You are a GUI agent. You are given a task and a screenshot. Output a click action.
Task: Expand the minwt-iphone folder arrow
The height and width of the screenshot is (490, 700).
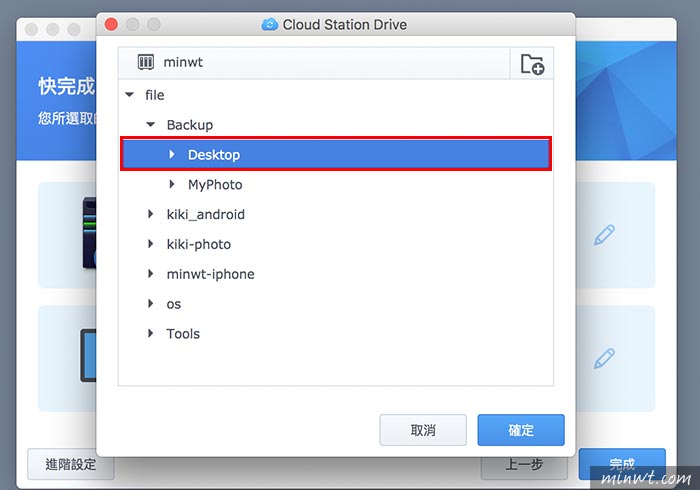[x=150, y=274]
